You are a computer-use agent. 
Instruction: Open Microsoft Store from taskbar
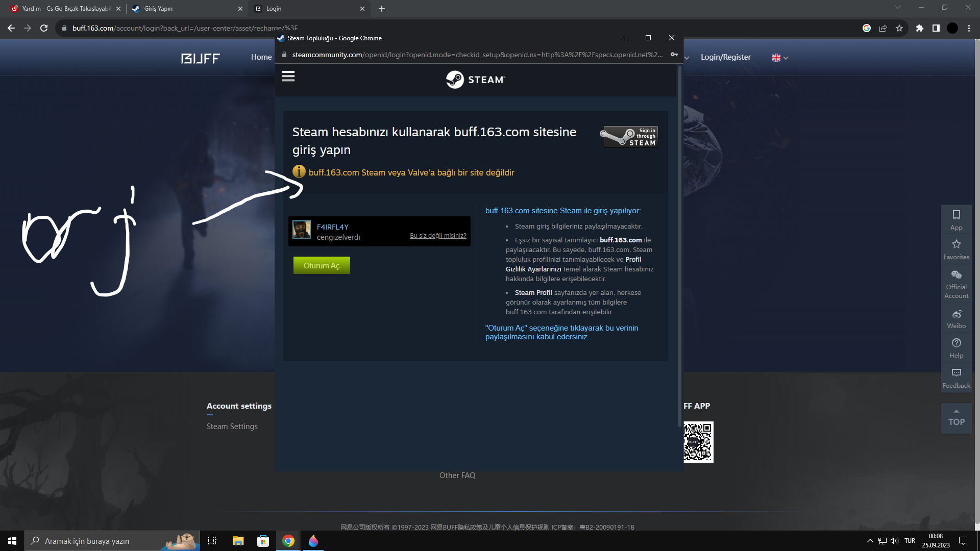coord(263,541)
